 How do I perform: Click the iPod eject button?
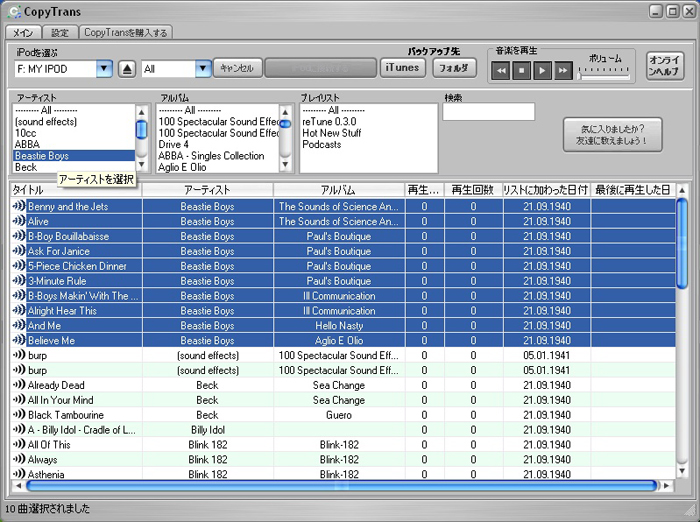(127, 69)
